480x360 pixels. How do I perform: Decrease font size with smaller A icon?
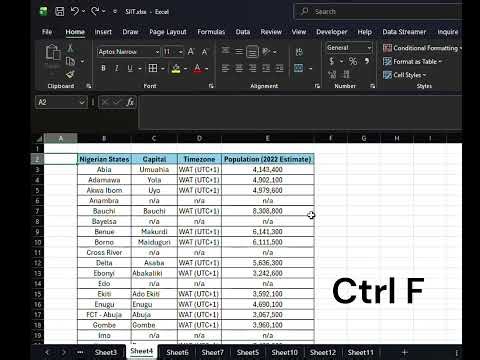click(204, 52)
